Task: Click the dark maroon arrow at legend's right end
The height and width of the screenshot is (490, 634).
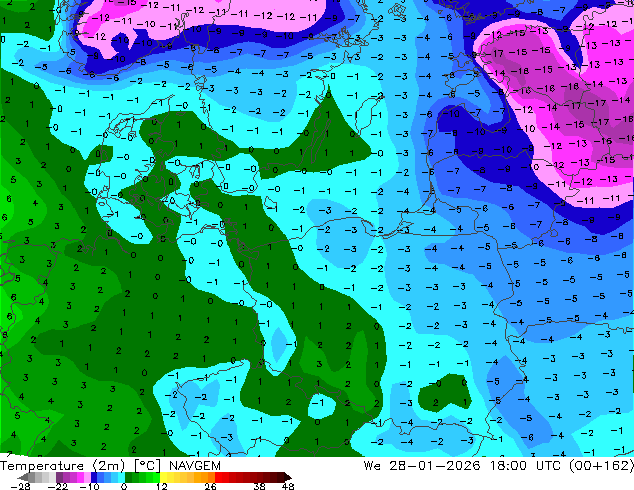Action: point(288,477)
